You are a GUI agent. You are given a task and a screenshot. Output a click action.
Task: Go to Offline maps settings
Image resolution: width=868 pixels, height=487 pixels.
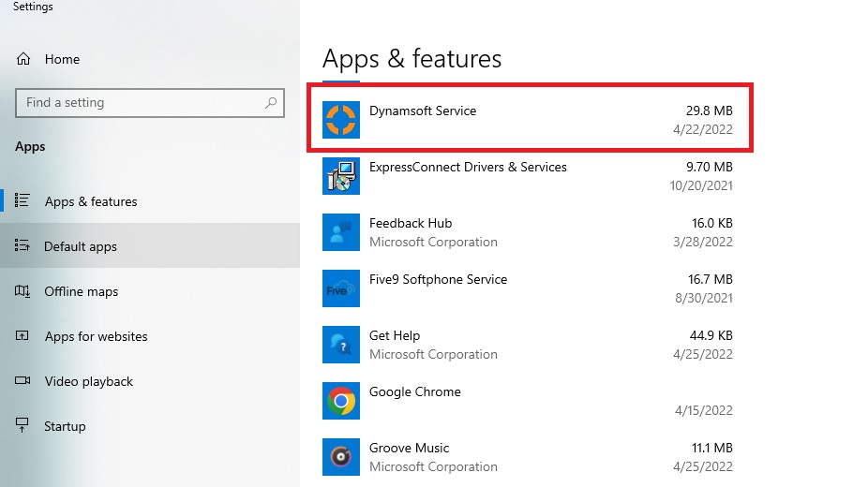click(82, 291)
